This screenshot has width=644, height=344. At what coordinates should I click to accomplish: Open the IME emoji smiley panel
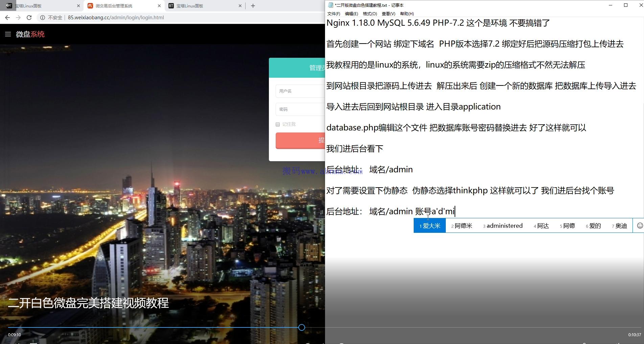(640, 226)
